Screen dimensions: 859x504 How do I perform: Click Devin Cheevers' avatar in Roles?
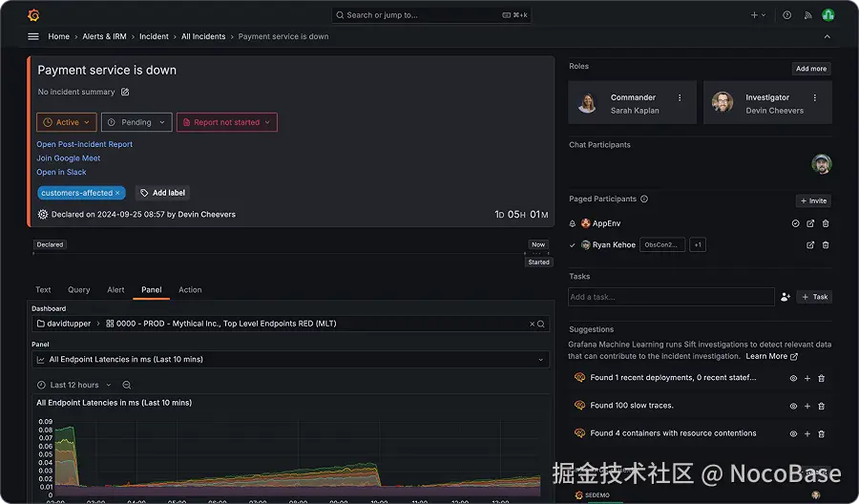(723, 102)
